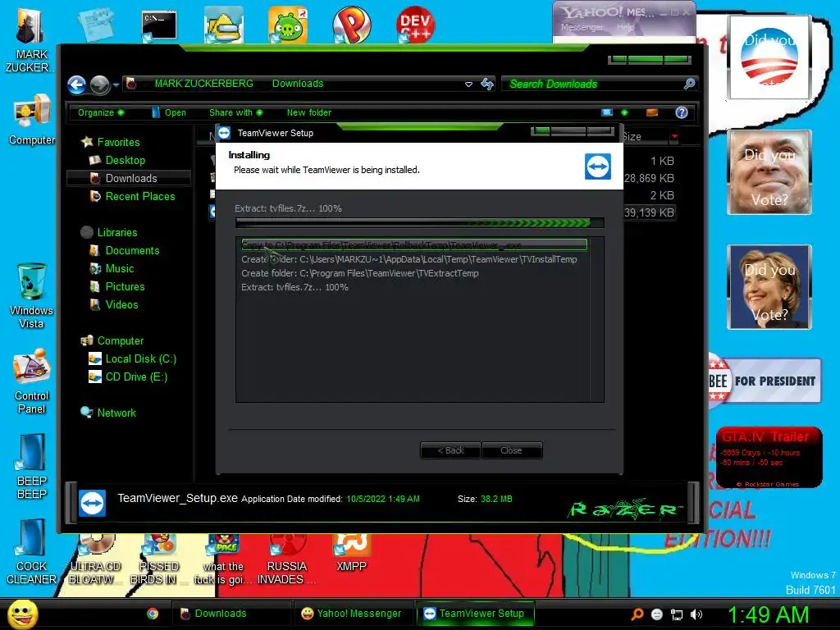Switch to Downloads taskbar window
This screenshot has width=840, height=630.
click(231, 614)
